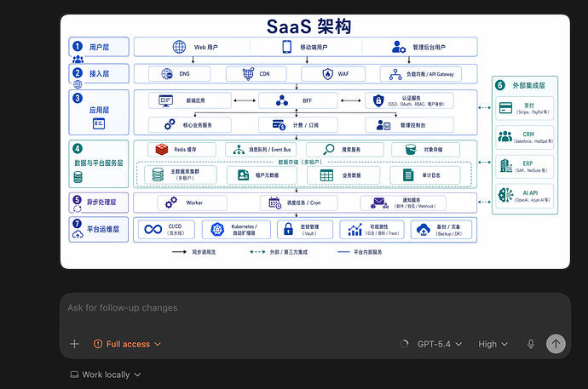Click the loading spinner beside GPT-5.4

pos(404,344)
